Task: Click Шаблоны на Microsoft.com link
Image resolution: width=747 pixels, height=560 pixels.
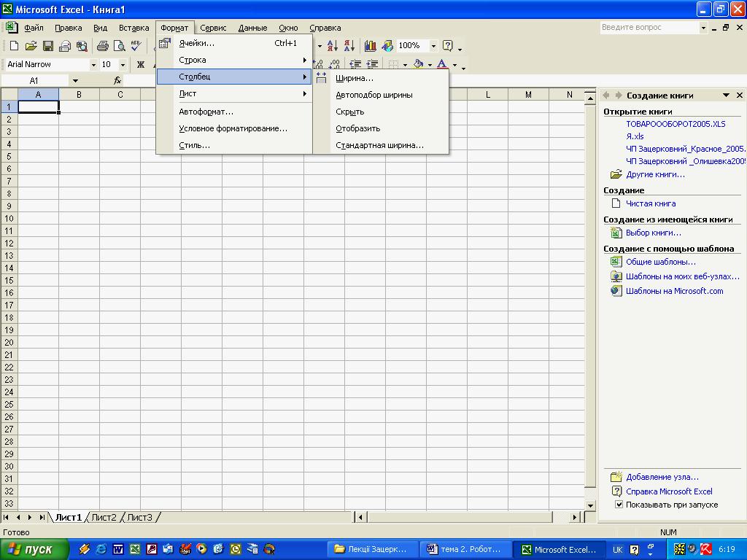Action: (675, 291)
